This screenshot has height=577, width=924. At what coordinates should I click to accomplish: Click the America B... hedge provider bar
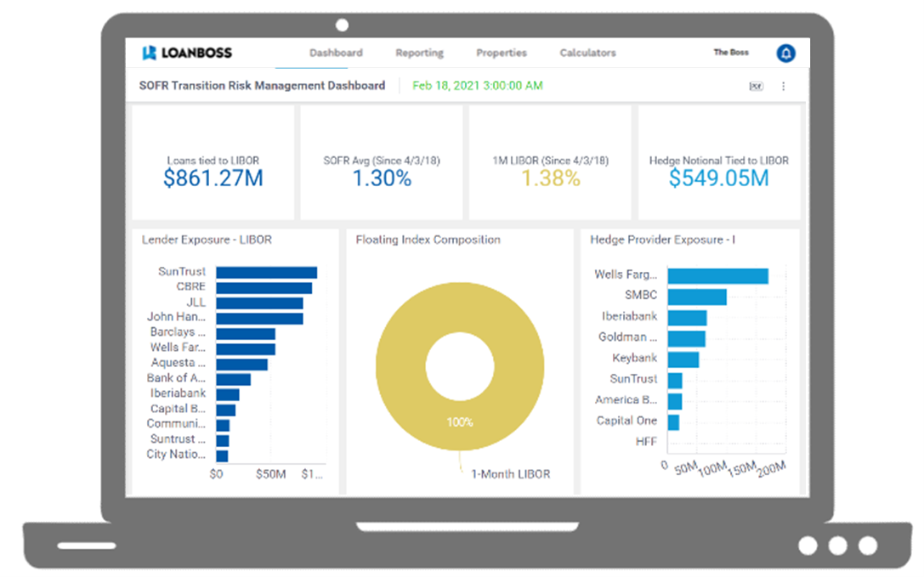675,401
